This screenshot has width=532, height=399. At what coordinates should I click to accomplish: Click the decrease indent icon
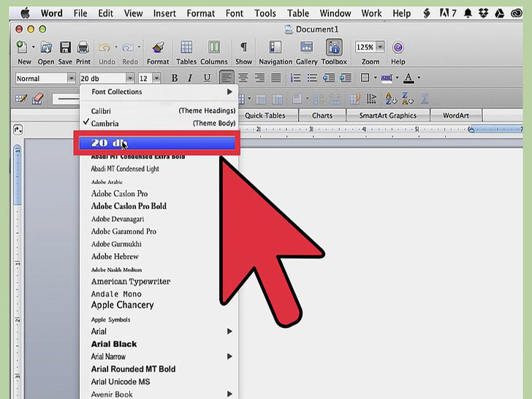coord(329,78)
